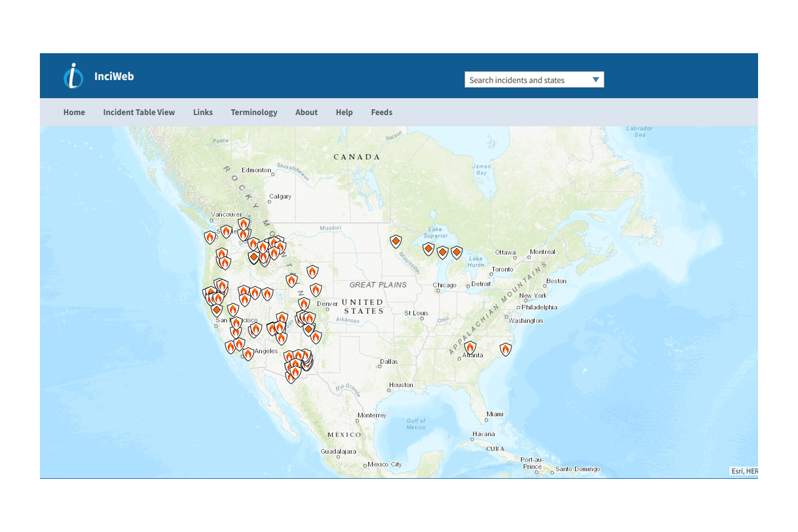Click the Help menu item
The width and height of the screenshot is (798, 532).
pos(344,112)
